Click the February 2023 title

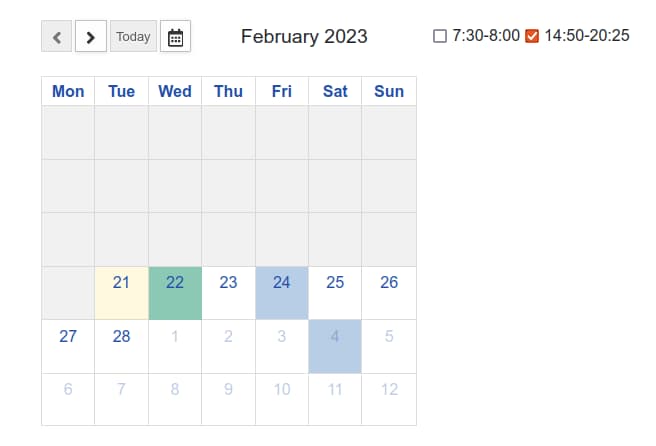pyautogui.click(x=304, y=37)
